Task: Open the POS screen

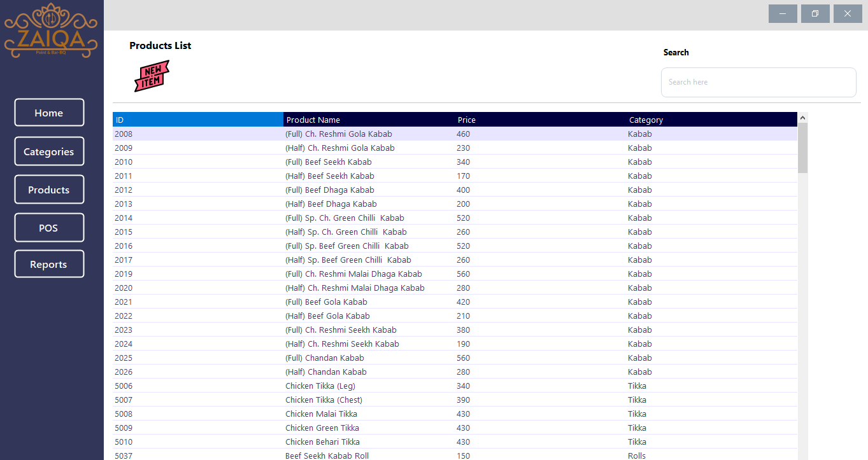Action: 49,228
